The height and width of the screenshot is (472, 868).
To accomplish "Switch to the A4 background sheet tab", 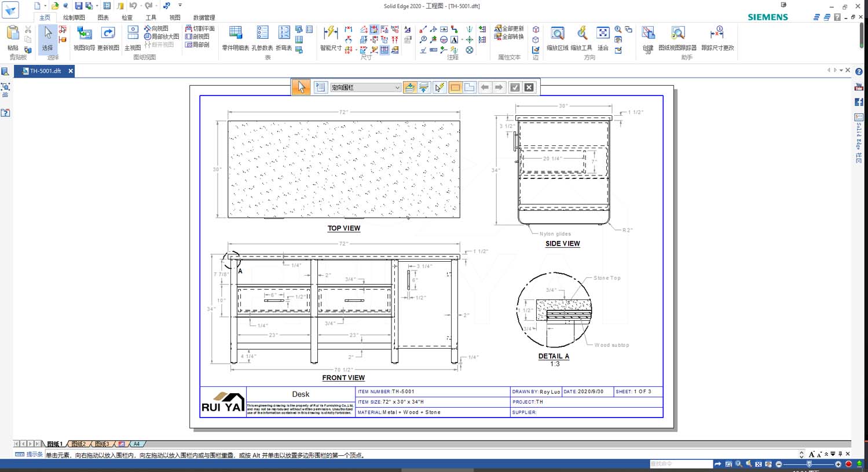I will coord(136,444).
